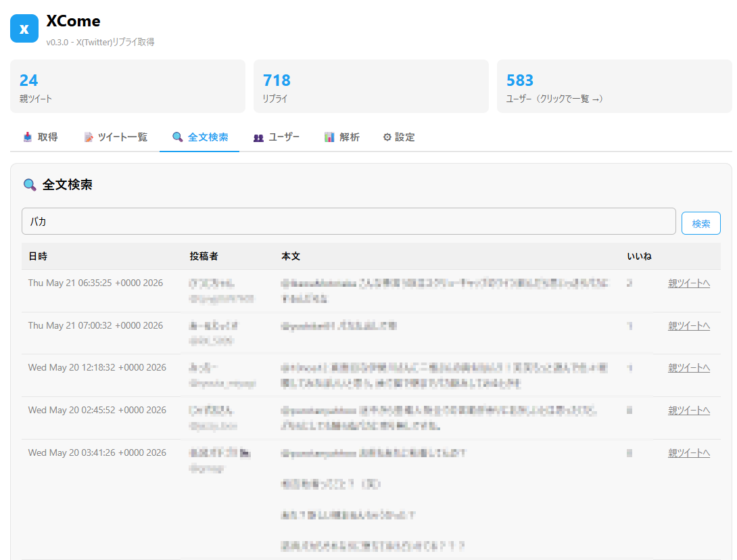Click date Wed May 20 03:41:26 +0000 2026

pos(97,452)
